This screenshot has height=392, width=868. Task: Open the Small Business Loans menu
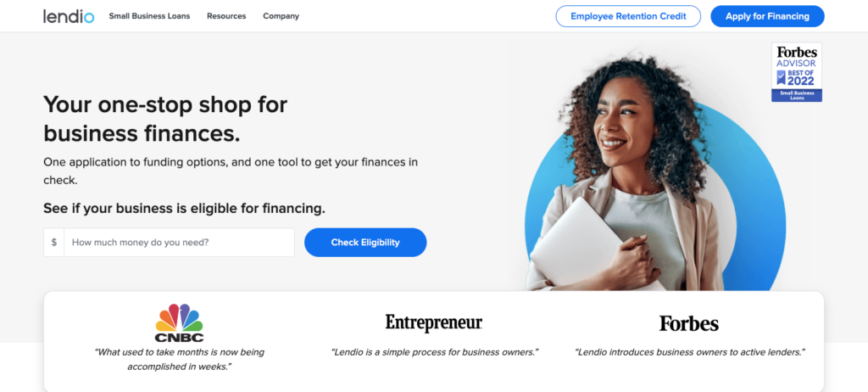(149, 16)
